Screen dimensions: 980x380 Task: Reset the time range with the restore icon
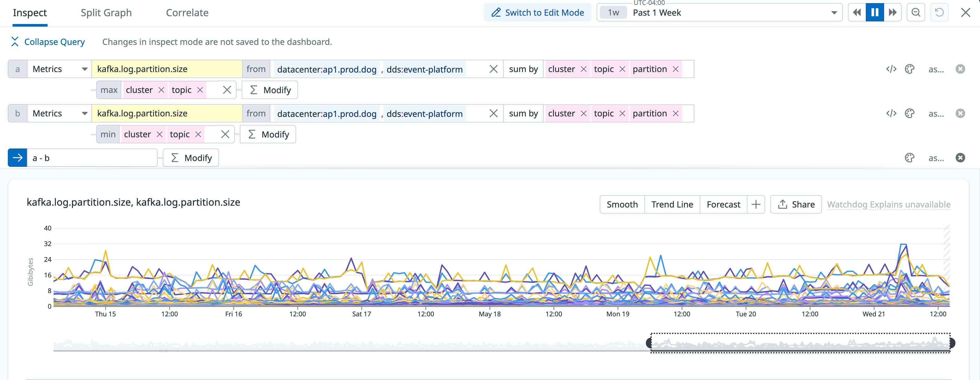pyautogui.click(x=940, y=12)
